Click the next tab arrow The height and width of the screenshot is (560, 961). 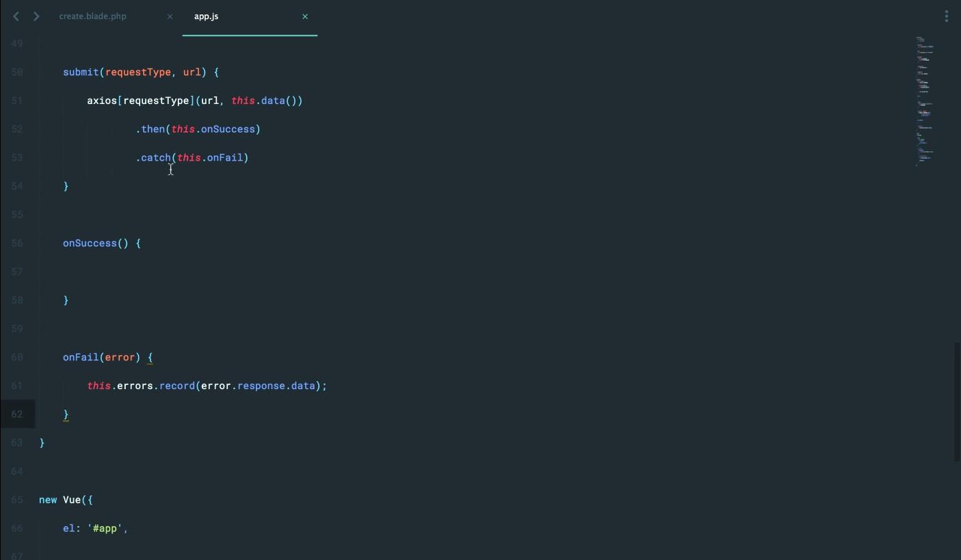(x=36, y=16)
